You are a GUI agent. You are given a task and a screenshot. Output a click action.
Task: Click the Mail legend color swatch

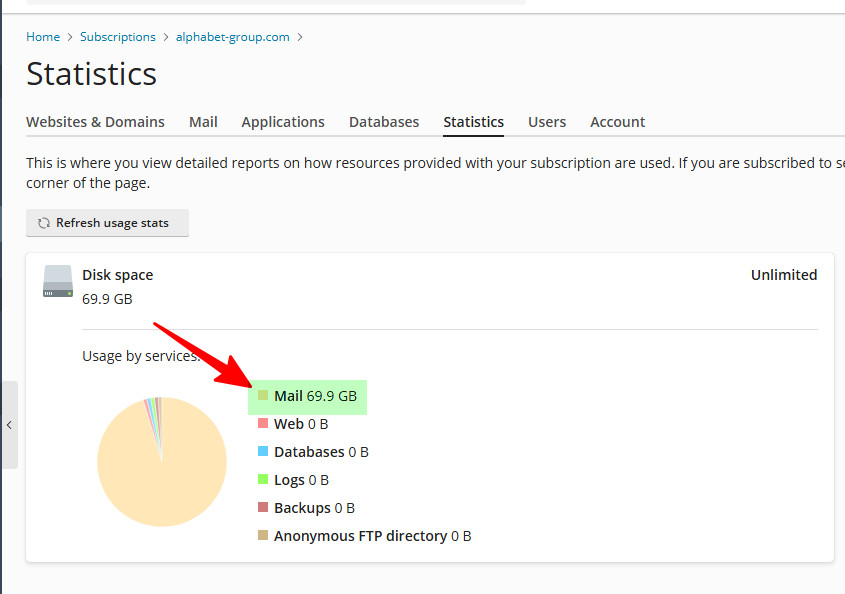pyautogui.click(x=263, y=396)
